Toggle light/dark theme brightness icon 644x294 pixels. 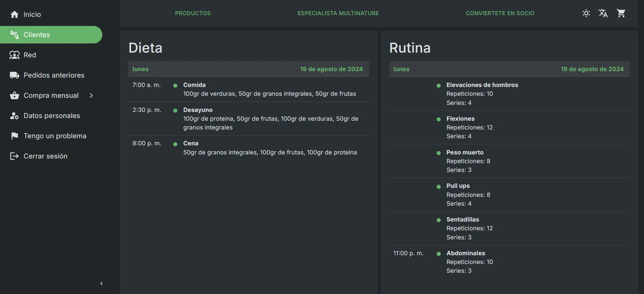(586, 13)
